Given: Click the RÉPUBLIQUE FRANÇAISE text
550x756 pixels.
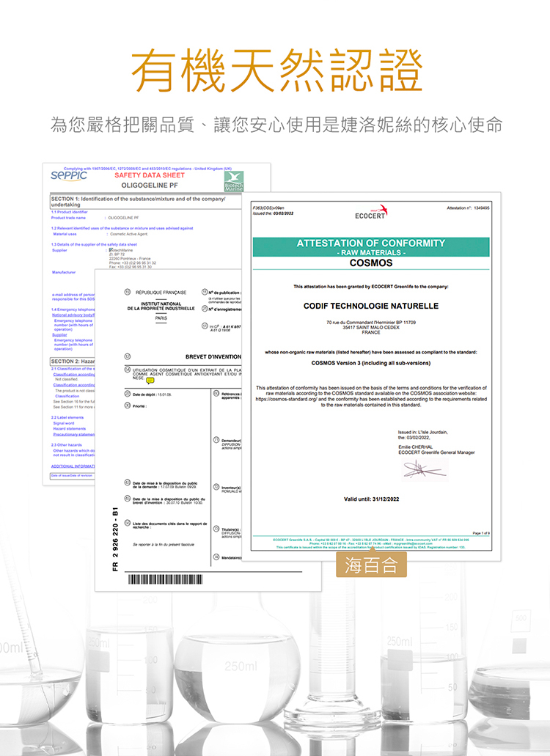Looking at the screenshot, I should (161, 292).
